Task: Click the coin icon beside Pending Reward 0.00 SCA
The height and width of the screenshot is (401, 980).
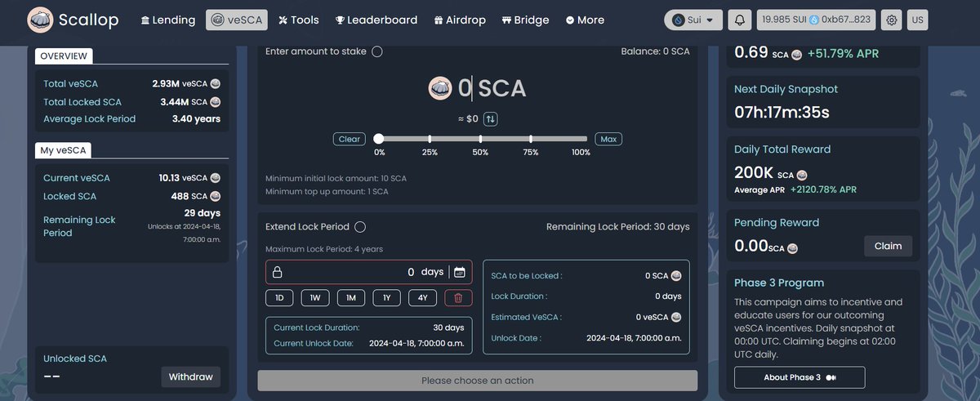Action: click(792, 247)
